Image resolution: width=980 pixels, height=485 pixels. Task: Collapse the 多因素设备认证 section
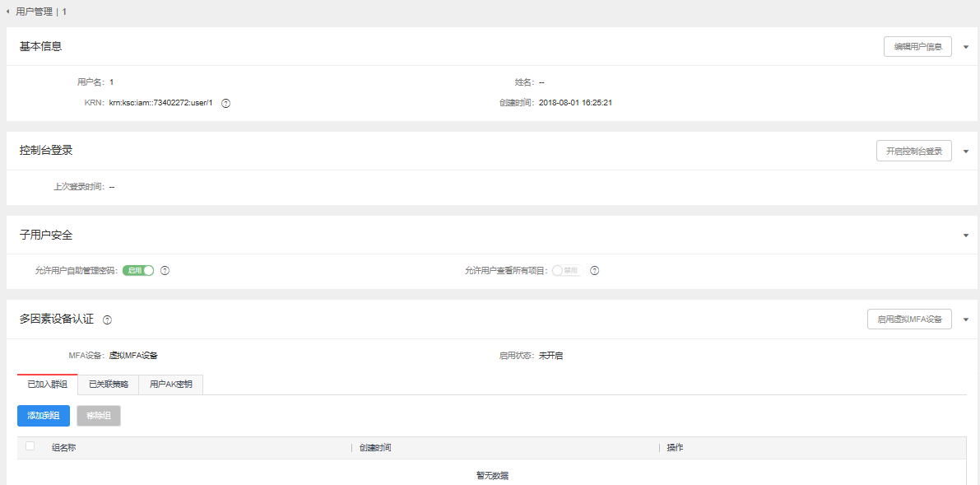point(966,319)
